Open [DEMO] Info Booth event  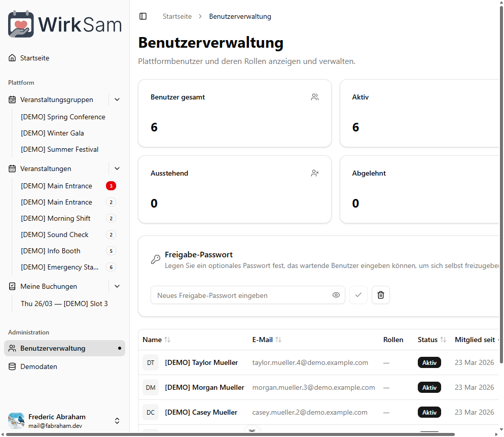click(x=51, y=251)
